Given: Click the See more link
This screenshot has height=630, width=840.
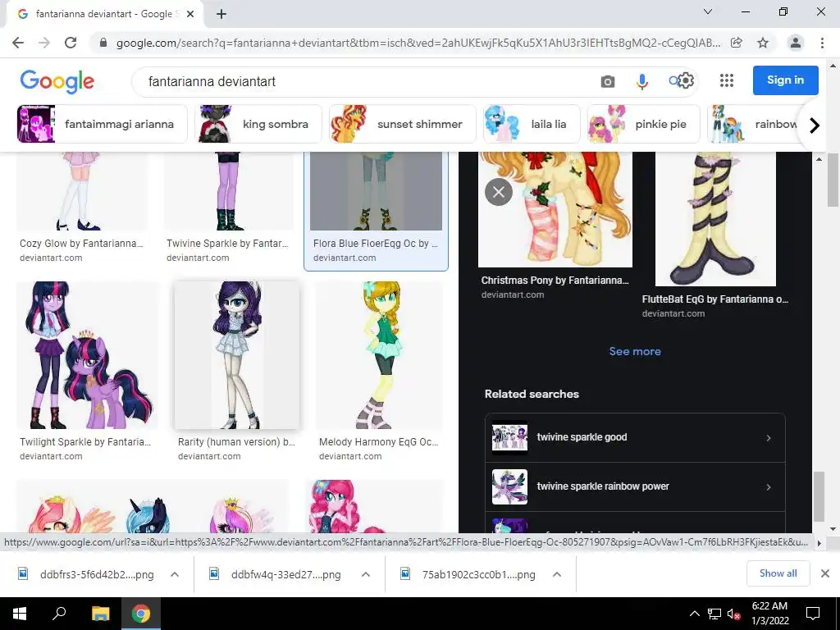Looking at the screenshot, I should click(x=635, y=351).
